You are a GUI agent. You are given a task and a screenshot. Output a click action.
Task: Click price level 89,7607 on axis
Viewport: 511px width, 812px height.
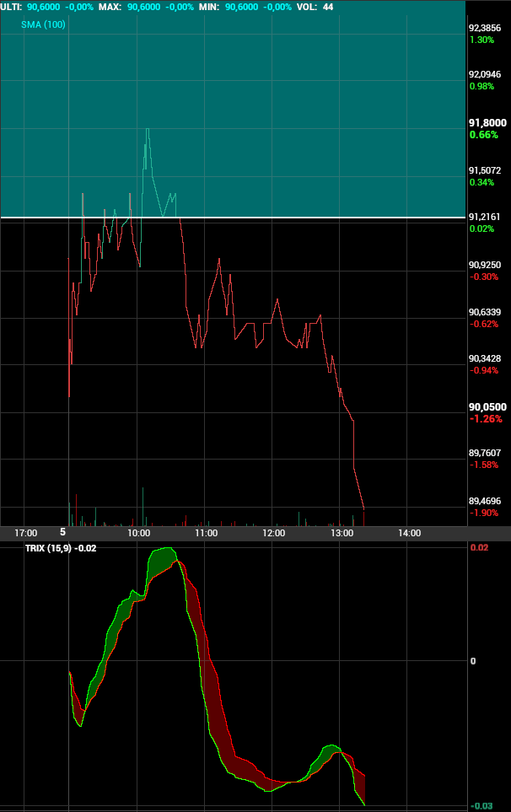[485, 453]
